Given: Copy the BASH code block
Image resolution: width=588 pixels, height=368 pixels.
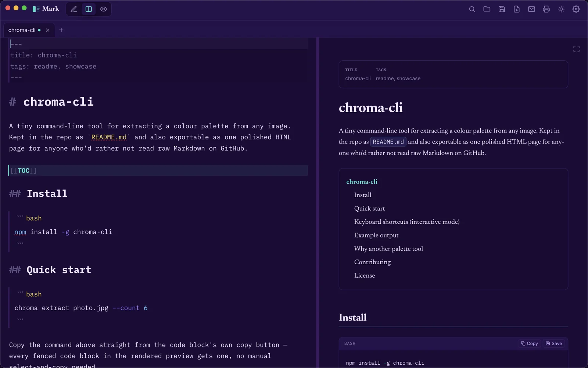Looking at the screenshot, I should click(529, 343).
